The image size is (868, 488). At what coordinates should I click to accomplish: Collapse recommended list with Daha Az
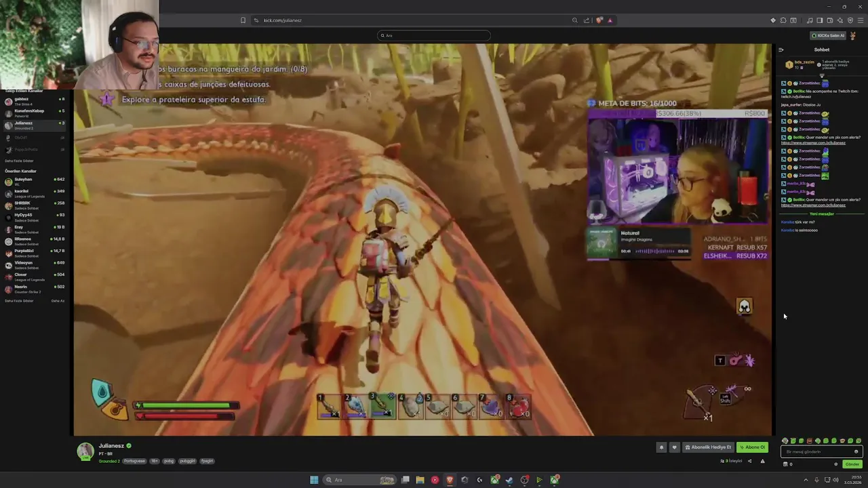58,301
